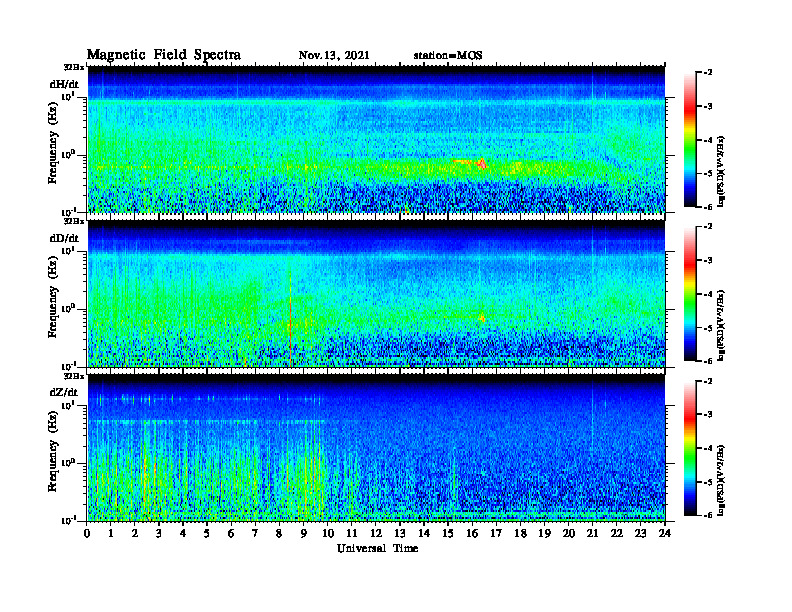
Task: Click hour tick label "9" on time axis
Action: coord(303,534)
